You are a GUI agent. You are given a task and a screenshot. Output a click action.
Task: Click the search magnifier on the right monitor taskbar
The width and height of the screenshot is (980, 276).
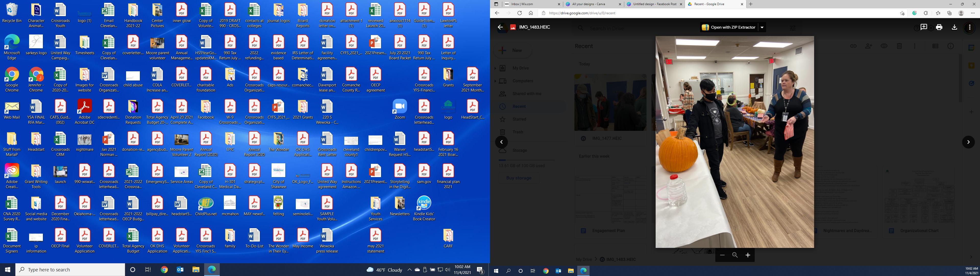(508, 271)
